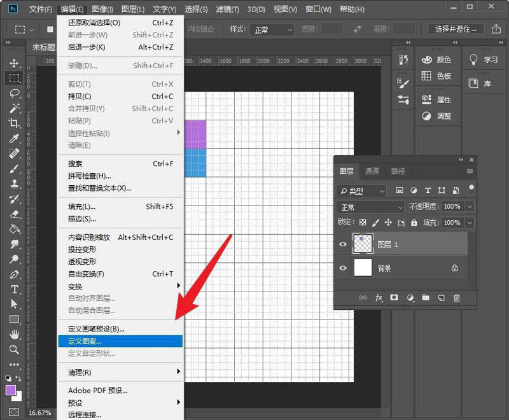Select the Zoom tool
Screen dimensions: 509x420
tap(13, 349)
